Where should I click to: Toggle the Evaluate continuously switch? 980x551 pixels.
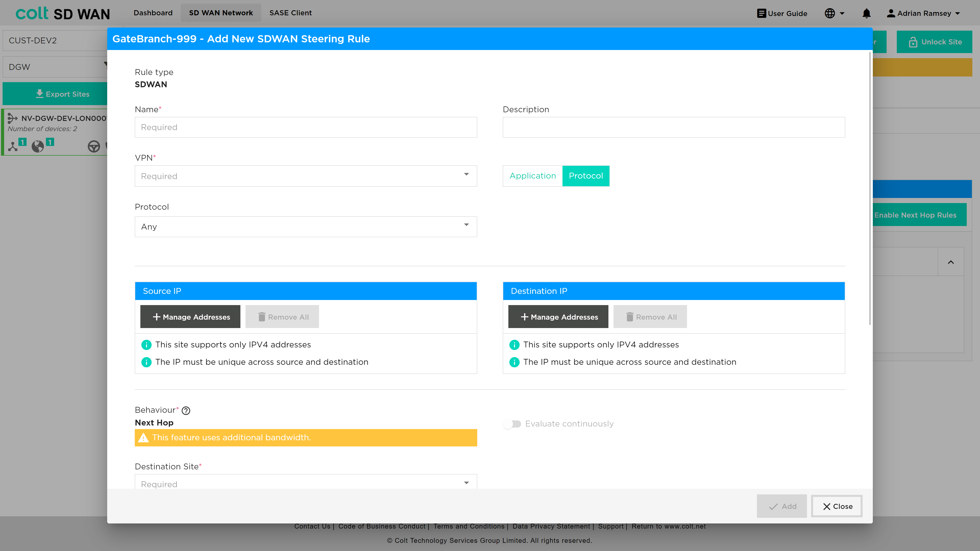pyautogui.click(x=512, y=424)
